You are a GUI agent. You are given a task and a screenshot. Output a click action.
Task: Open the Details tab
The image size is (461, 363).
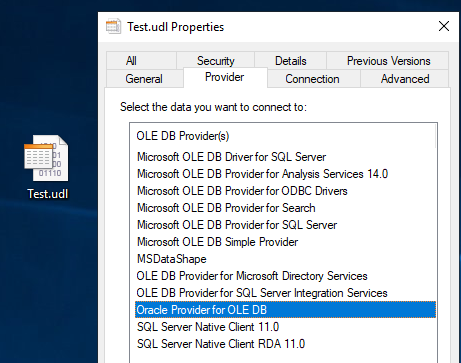click(x=291, y=61)
